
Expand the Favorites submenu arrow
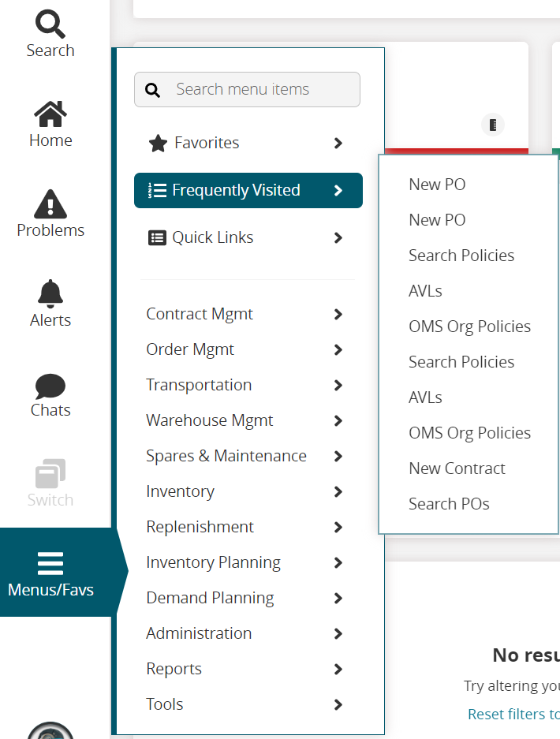click(x=338, y=143)
